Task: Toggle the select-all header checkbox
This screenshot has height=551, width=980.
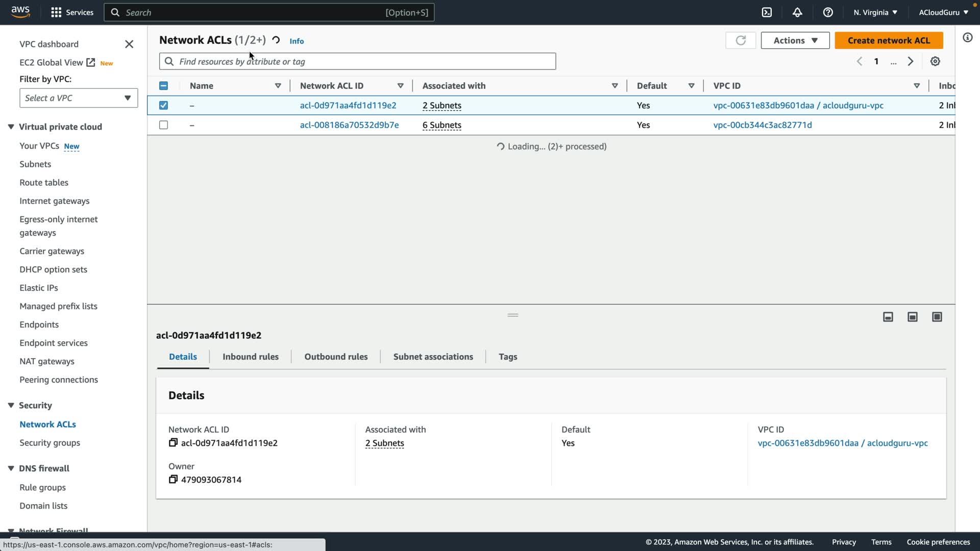Action: pos(163,86)
